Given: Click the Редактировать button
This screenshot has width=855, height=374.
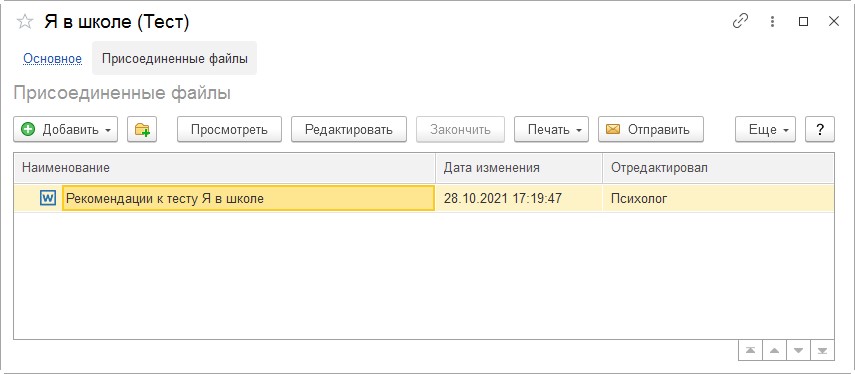Looking at the screenshot, I should pyautogui.click(x=349, y=129).
